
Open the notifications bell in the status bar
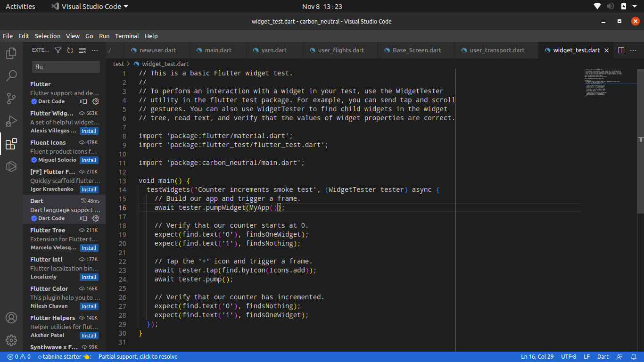(x=634, y=356)
